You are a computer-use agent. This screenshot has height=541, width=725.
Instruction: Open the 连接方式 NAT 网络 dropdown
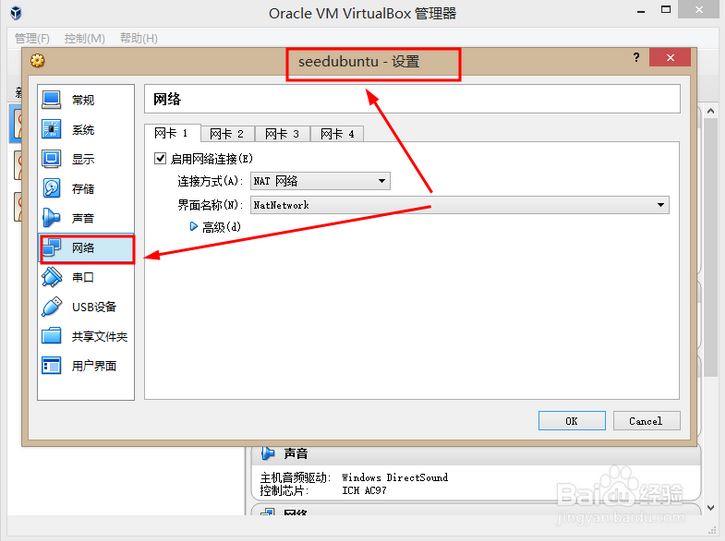[320, 181]
